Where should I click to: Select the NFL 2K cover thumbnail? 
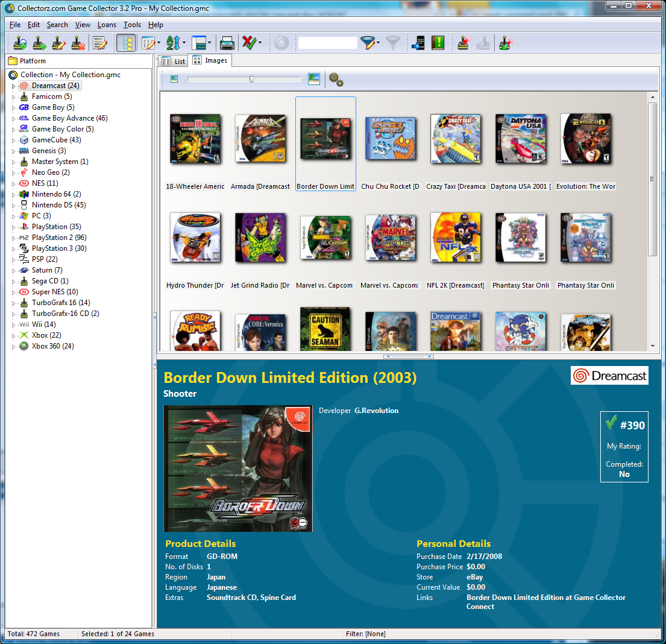[x=455, y=238]
